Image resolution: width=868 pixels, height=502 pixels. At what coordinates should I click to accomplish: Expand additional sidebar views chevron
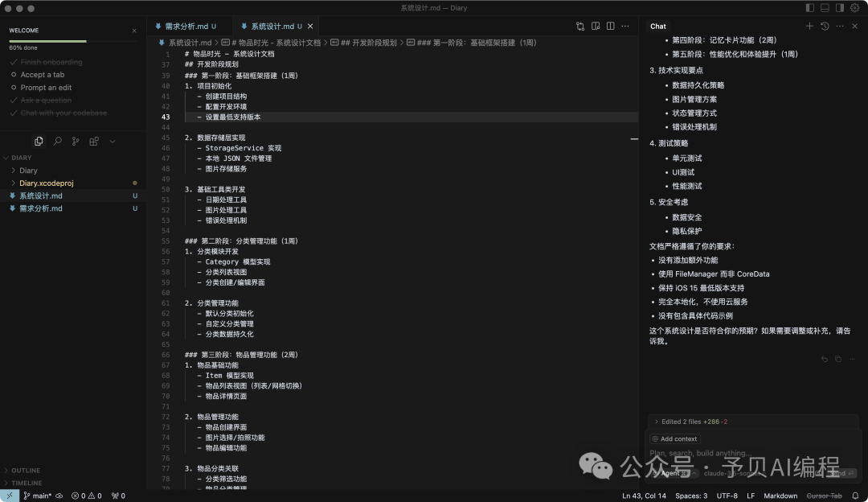[113, 142]
